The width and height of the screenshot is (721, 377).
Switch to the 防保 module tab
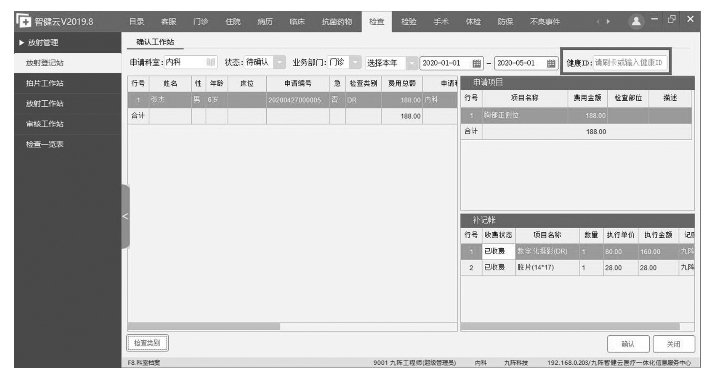tap(505, 22)
